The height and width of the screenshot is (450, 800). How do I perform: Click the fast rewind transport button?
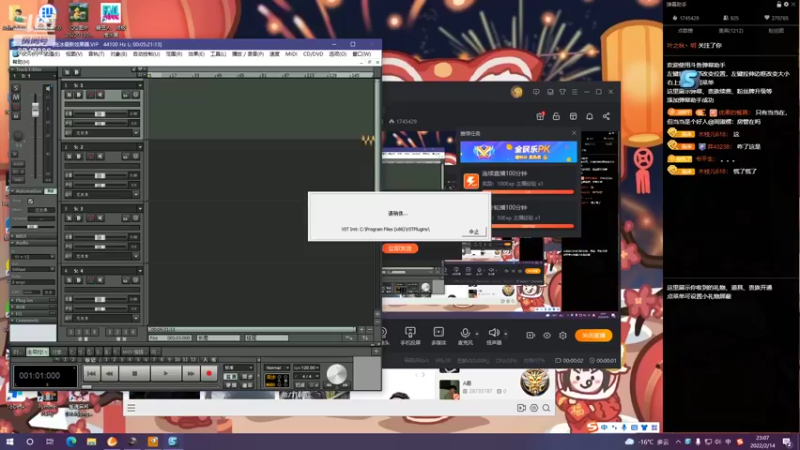pyautogui.click(x=109, y=374)
